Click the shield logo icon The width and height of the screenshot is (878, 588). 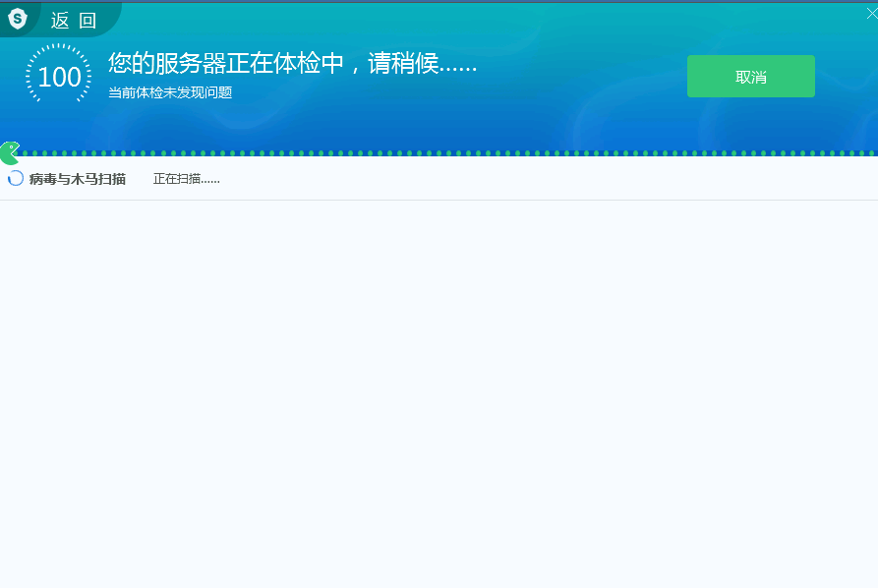point(17,18)
